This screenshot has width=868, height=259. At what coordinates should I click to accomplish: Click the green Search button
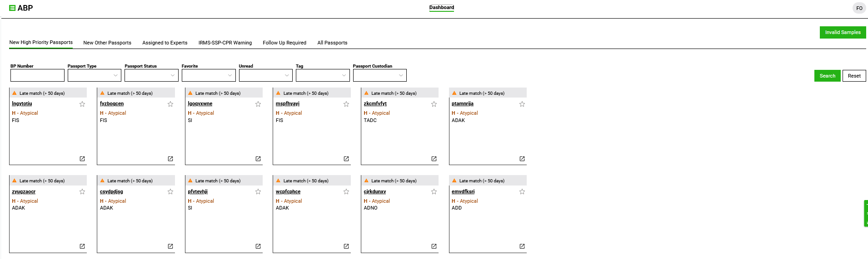coord(827,76)
